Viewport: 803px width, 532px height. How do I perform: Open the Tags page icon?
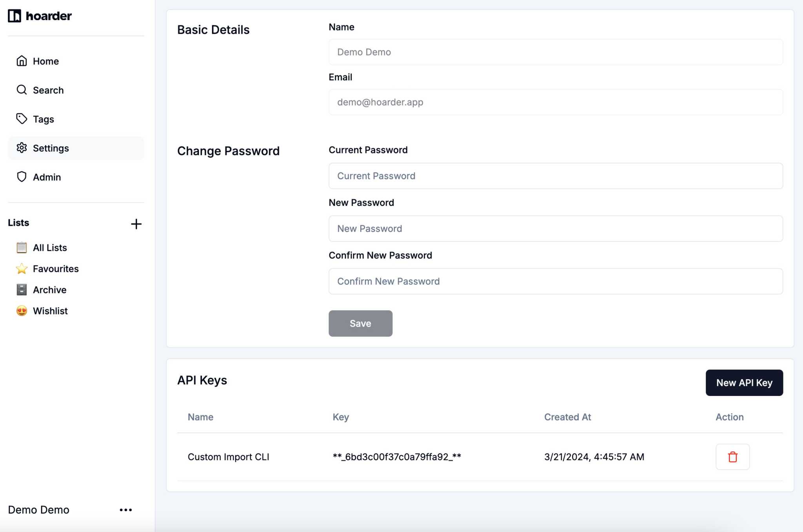coord(22,119)
